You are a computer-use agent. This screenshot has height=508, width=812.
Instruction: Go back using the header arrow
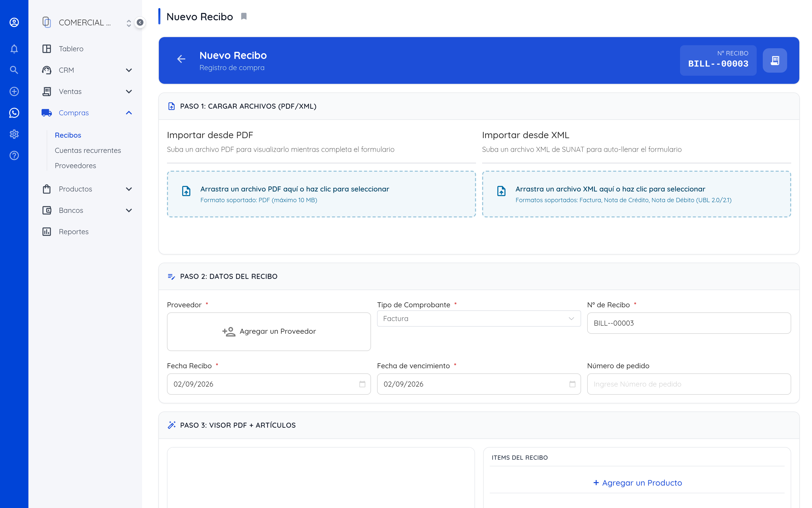(x=181, y=59)
